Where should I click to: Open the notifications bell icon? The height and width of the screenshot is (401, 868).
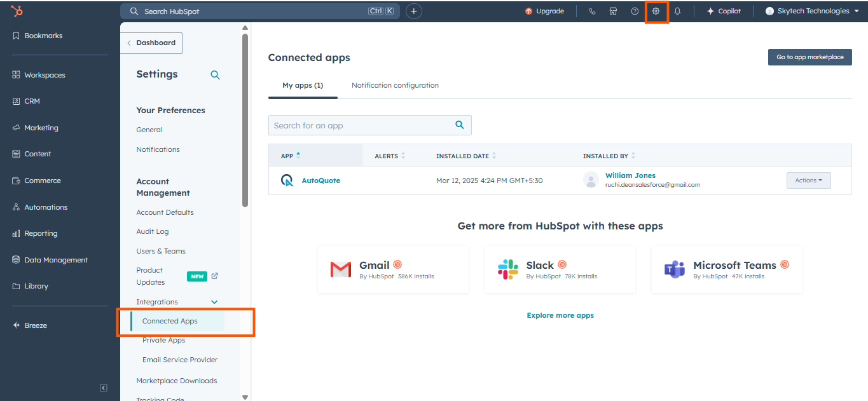tap(677, 11)
